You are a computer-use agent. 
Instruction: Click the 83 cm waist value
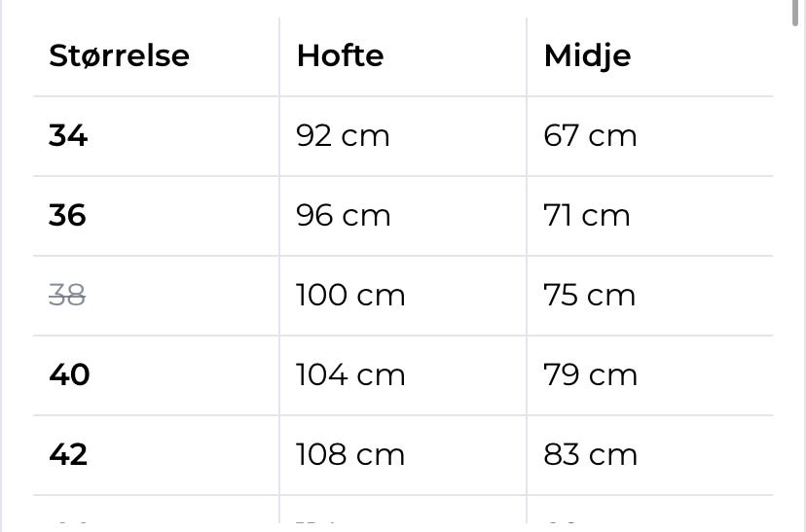[x=591, y=455]
